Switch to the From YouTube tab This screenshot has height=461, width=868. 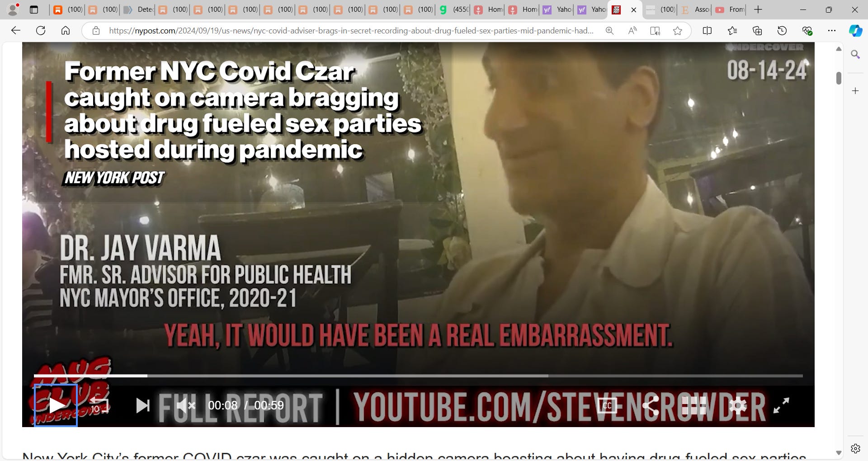[x=730, y=9]
